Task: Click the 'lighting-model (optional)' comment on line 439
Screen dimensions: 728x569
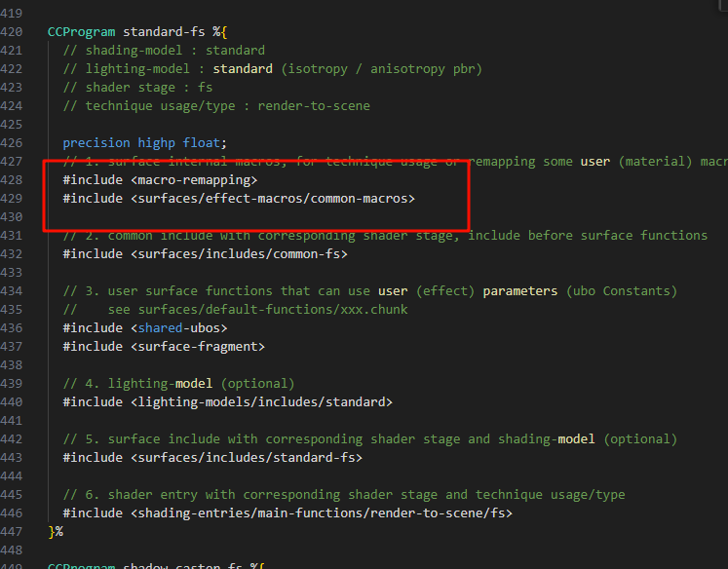Action: [x=178, y=383]
